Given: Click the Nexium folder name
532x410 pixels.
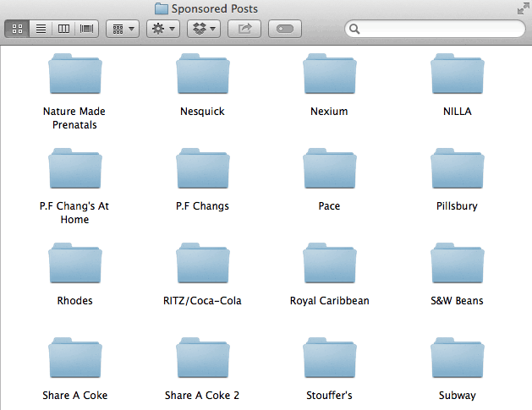Looking at the screenshot, I should [329, 112].
